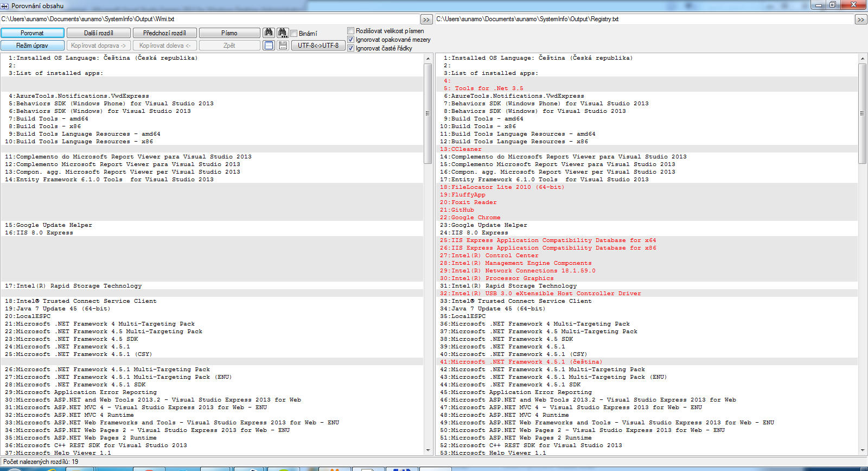
Task: Select line 'Intel(R) Management Engine Components'
Action: [x=647, y=263]
